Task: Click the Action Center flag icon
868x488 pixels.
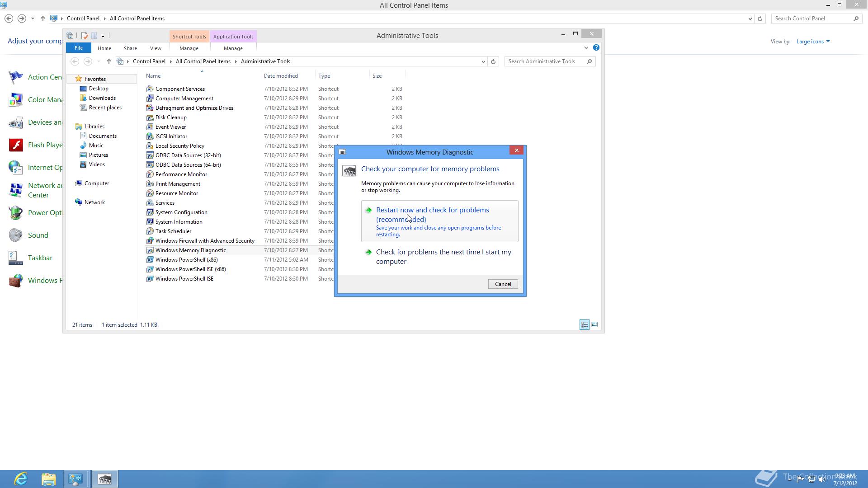Action: (x=15, y=77)
